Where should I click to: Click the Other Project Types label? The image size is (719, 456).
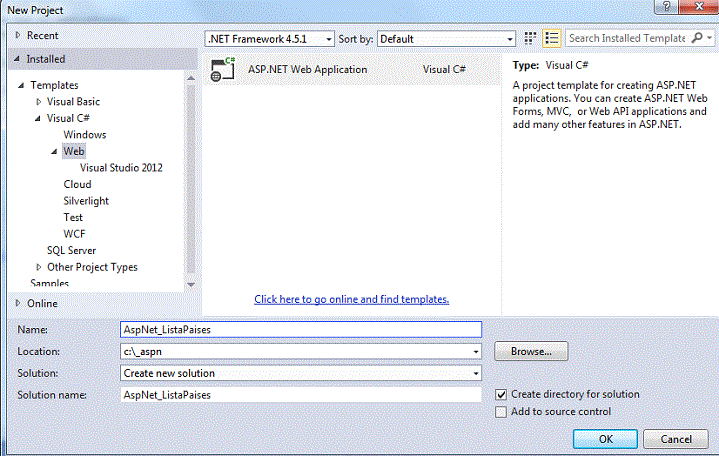pyautogui.click(x=92, y=267)
